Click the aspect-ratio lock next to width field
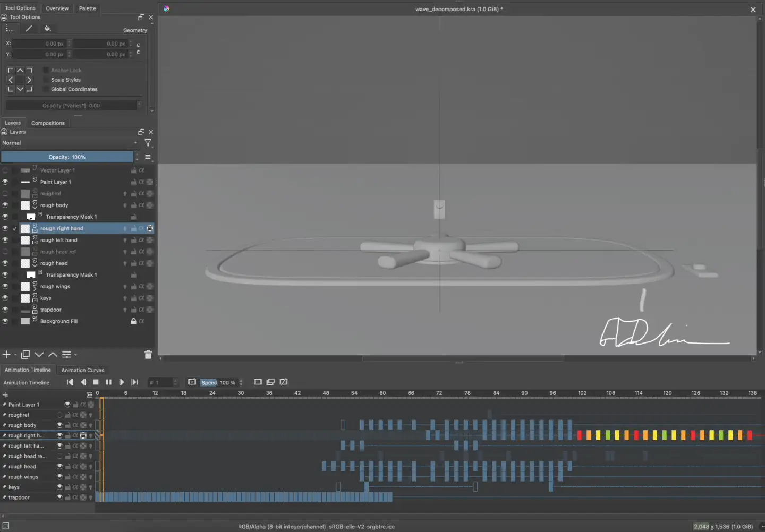Viewport: 765px width, 532px height. 139,48
